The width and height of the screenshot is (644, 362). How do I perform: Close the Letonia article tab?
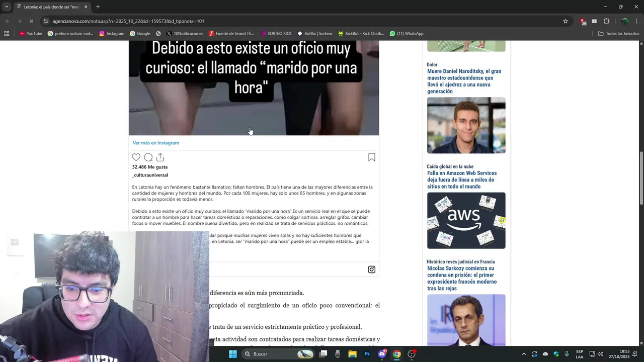[86, 7]
